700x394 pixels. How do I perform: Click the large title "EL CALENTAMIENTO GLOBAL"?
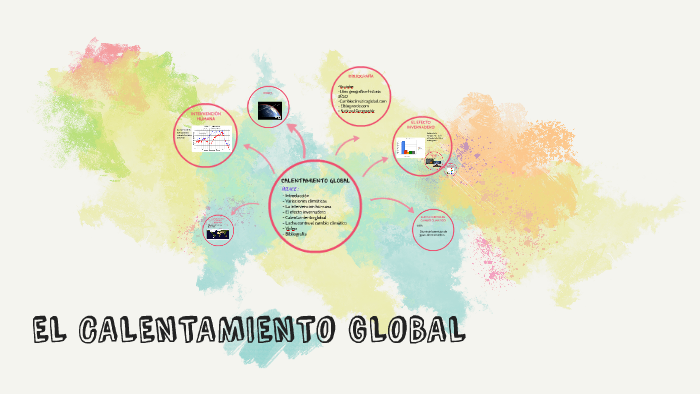point(250,330)
